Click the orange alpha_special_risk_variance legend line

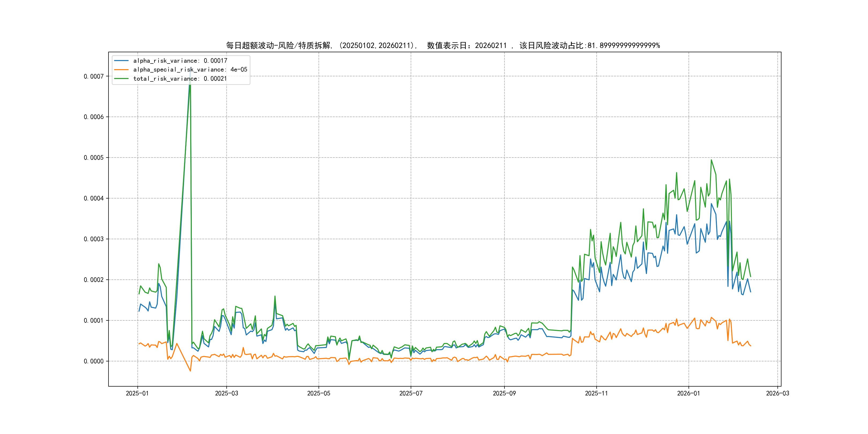[x=121, y=69]
